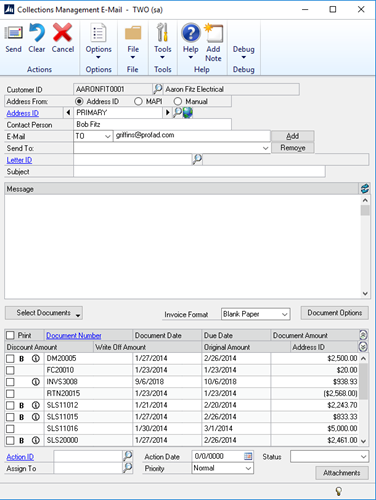Screen dimensions: 376x500
Task: Open Address ID lookup magnifier
Action: click(177, 112)
